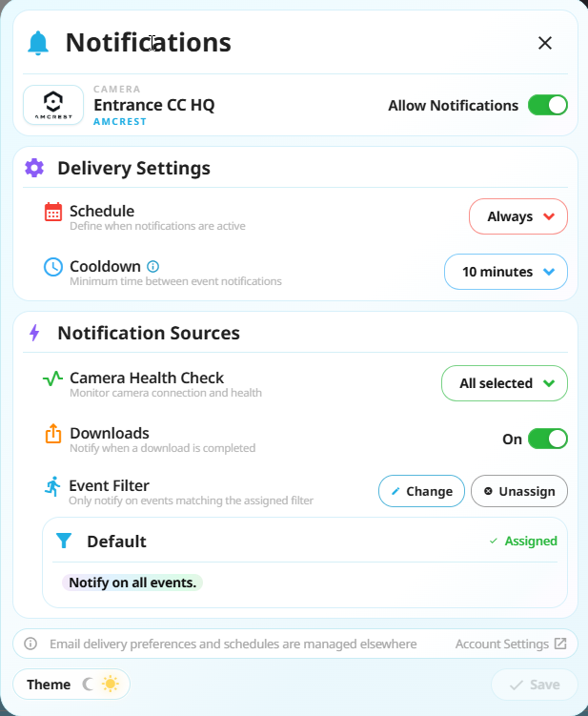Turn off the Downloads notification switch
Image resolution: width=588 pixels, height=716 pixels.
point(547,439)
